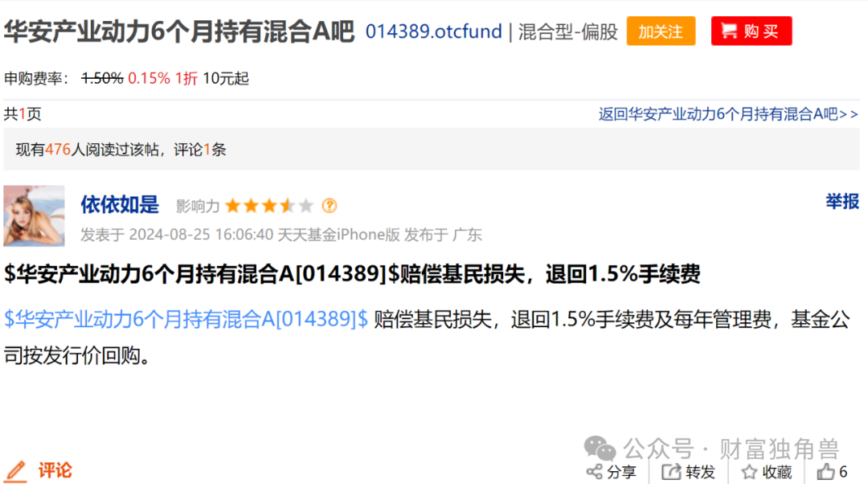Open the 014389.otcfund fund code link
This screenshot has height=484, width=868.
tap(433, 31)
